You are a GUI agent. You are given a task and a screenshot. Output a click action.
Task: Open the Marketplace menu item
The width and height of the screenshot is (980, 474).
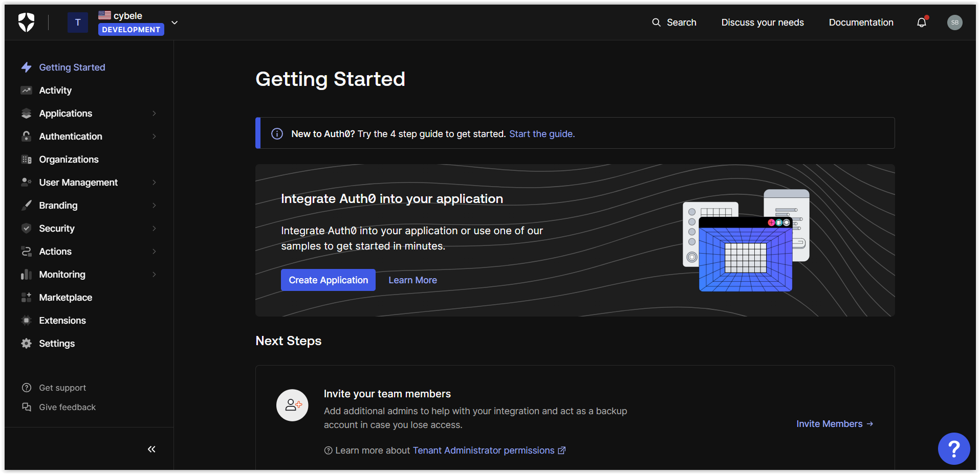pyautogui.click(x=66, y=298)
